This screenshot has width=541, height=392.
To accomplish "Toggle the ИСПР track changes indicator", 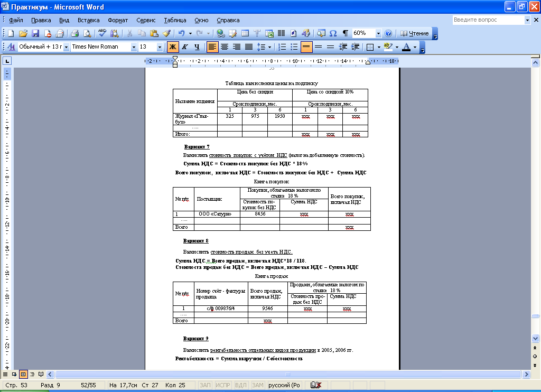I will pyautogui.click(x=222, y=385).
